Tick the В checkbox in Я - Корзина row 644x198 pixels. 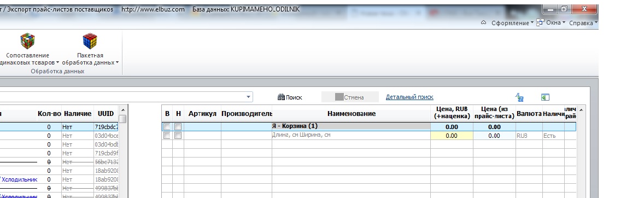(167, 126)
